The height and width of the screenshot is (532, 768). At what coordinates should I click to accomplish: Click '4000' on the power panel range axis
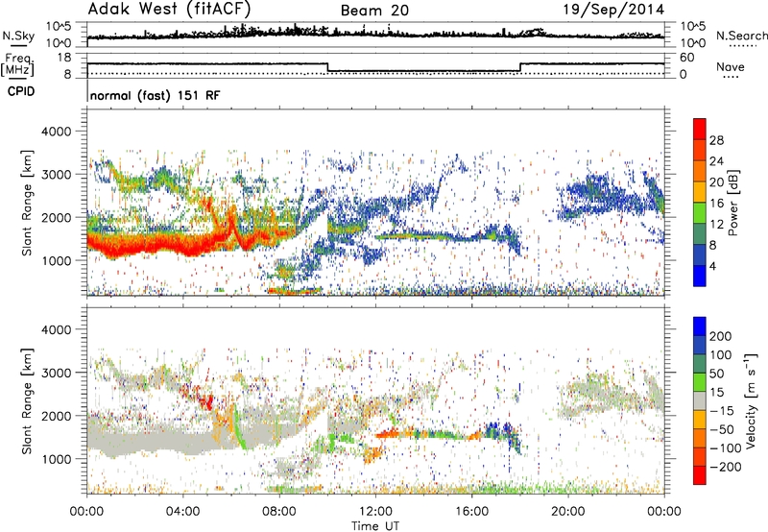[57, 132]
